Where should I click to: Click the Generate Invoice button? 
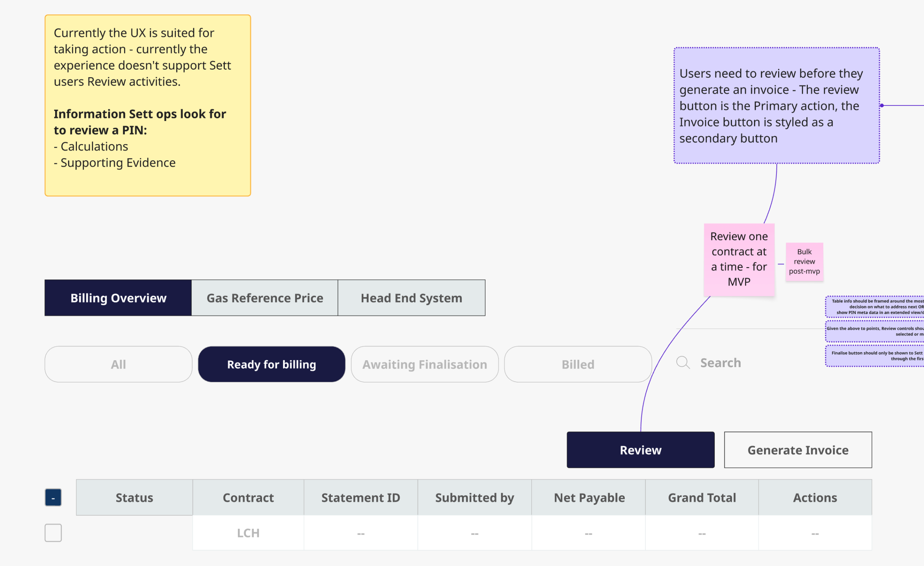798,450
